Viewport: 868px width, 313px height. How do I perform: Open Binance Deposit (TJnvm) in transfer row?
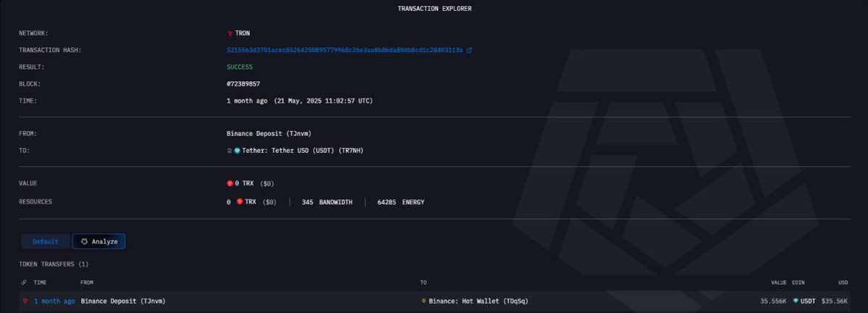(123, 301)
